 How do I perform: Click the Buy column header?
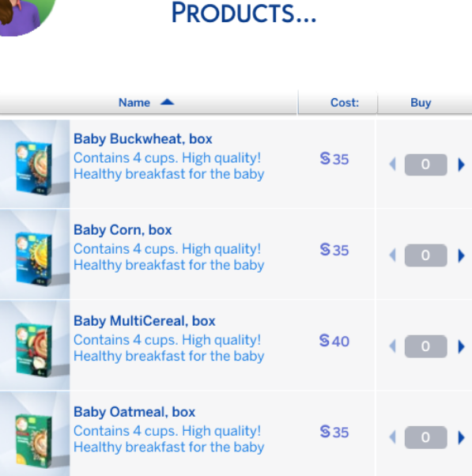click(421, 103)
